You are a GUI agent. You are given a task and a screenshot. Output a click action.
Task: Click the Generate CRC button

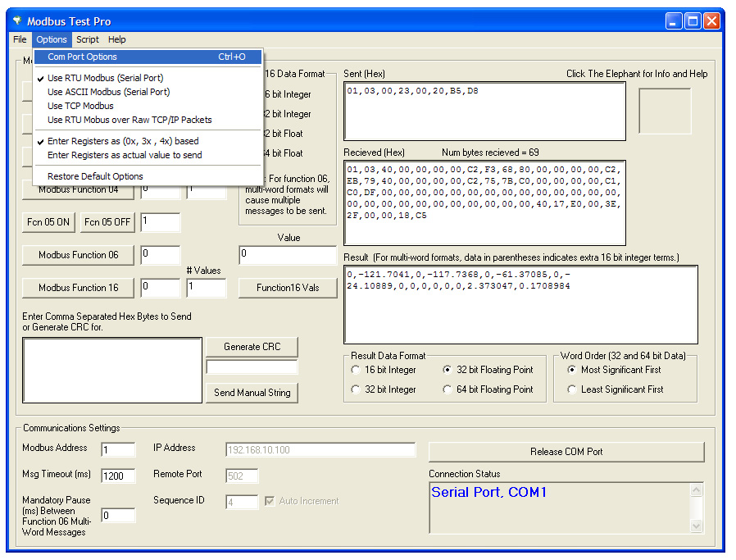[252, 347]
